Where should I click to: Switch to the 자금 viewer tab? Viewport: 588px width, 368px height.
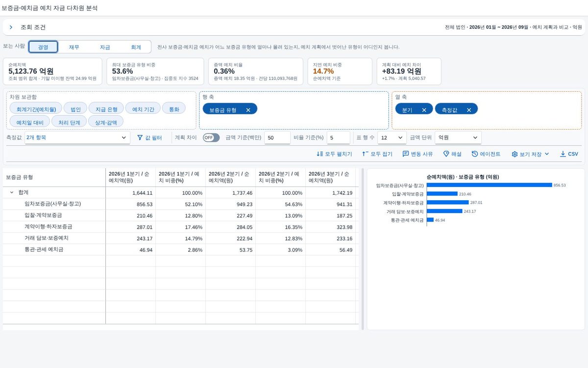pos(105,47)
